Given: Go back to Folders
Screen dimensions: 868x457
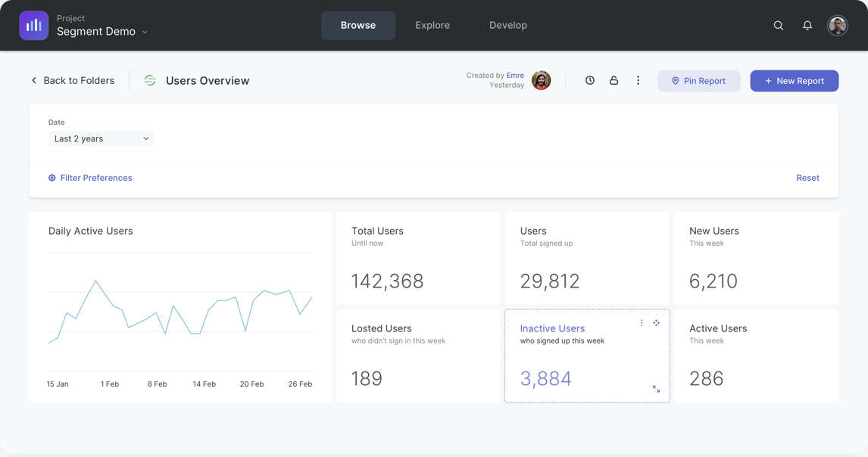Looking at the screenshot, I should (x=73, y=81).
